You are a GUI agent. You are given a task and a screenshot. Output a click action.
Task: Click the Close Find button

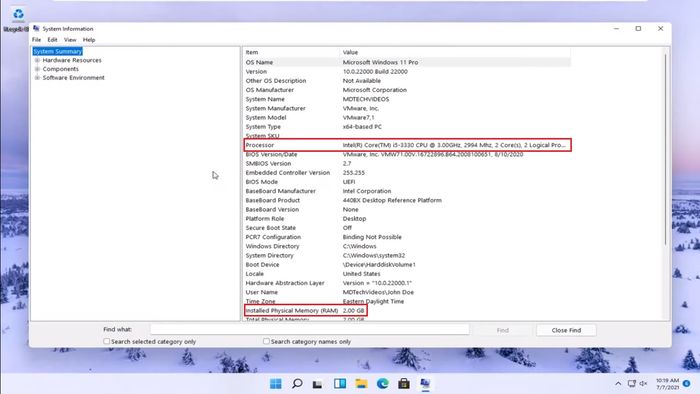point(566,330)
